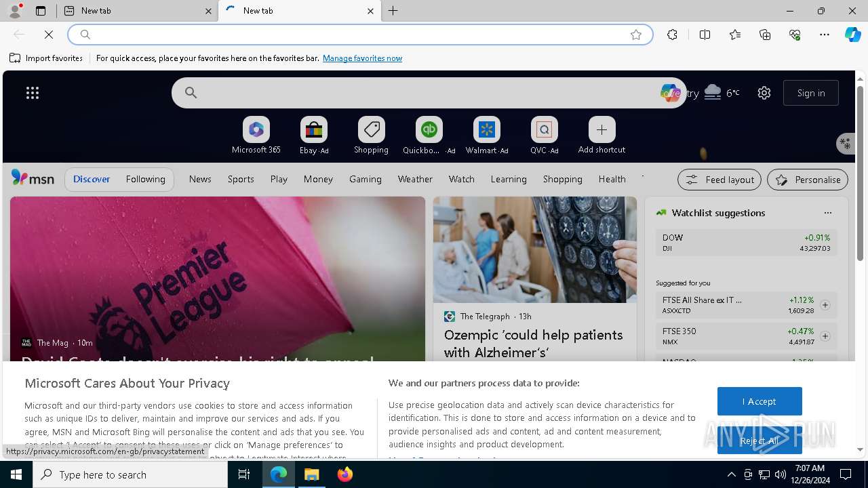Open File Explorer from taskbar
The width and height of the screenshot is (868, 488).
[312, 474]
